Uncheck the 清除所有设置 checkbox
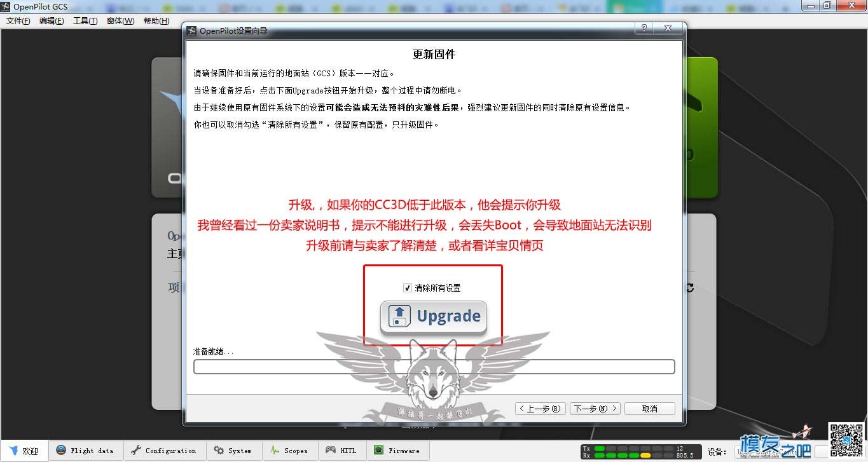The image size is (868, 462). point(408,288)
